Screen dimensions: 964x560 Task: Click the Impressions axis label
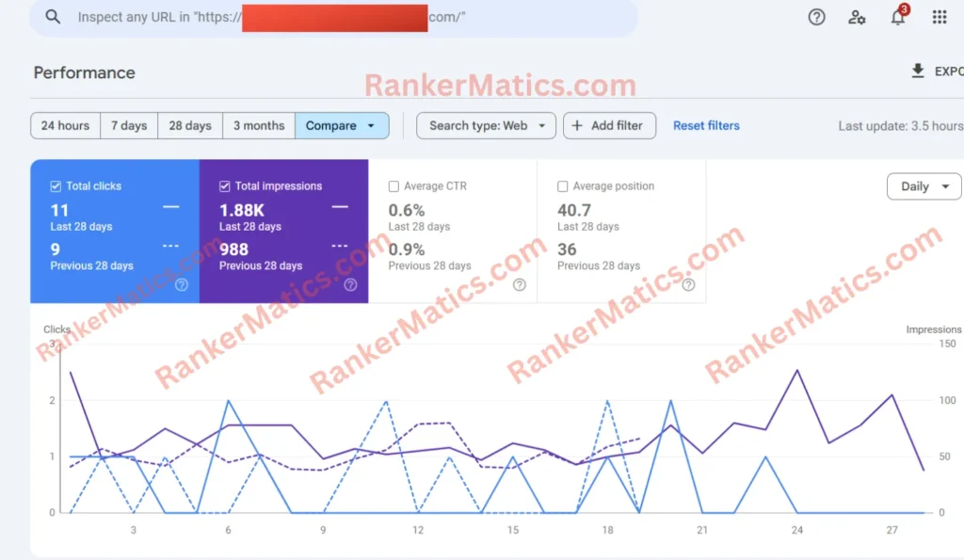(933, 329)
